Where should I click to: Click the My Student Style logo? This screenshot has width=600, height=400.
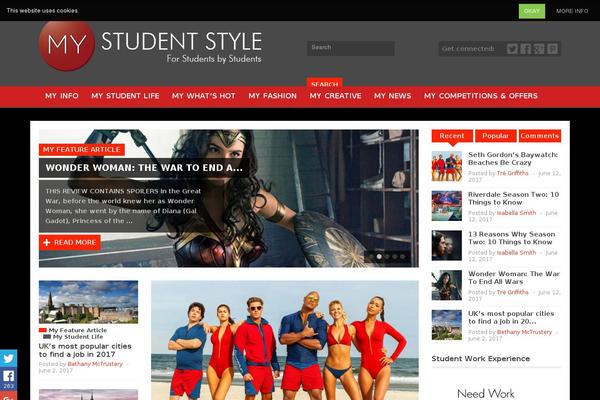[150, 46]
